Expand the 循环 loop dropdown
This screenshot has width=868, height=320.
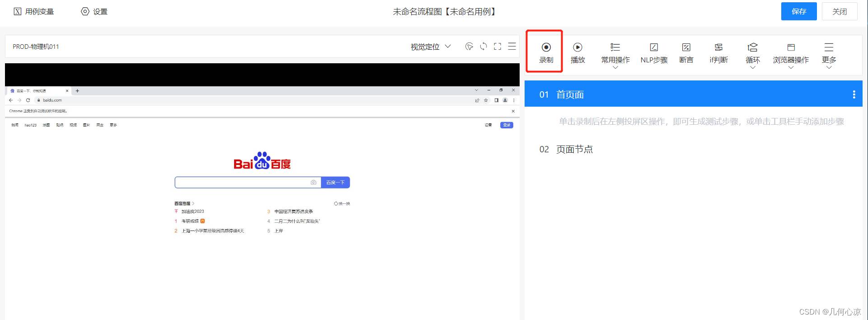pos(752,53)
